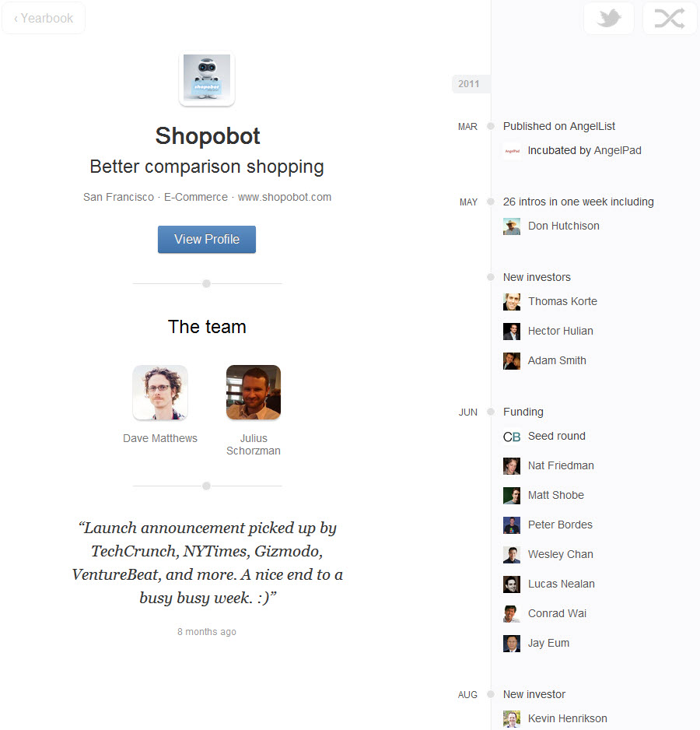The width and height of the screenshot is (700, 730).
Task: Open the www.shopobot.com website link
Action: (x=285, y=198)
